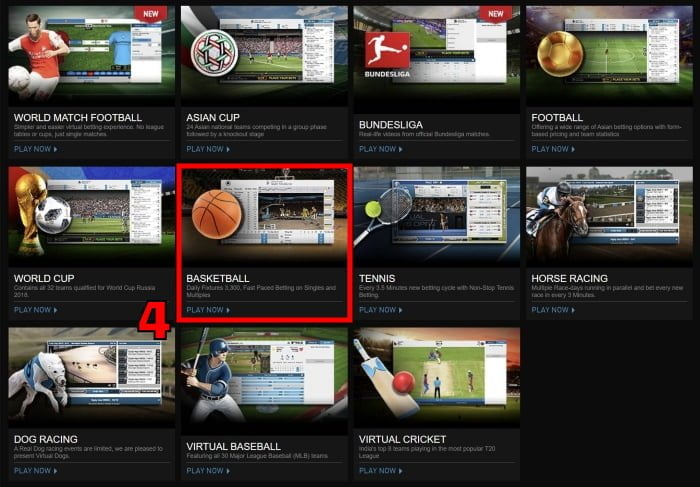Click the Asian Cup description about 24 teams
Viewport: 700px width, 487px height.
coord(256,130)
